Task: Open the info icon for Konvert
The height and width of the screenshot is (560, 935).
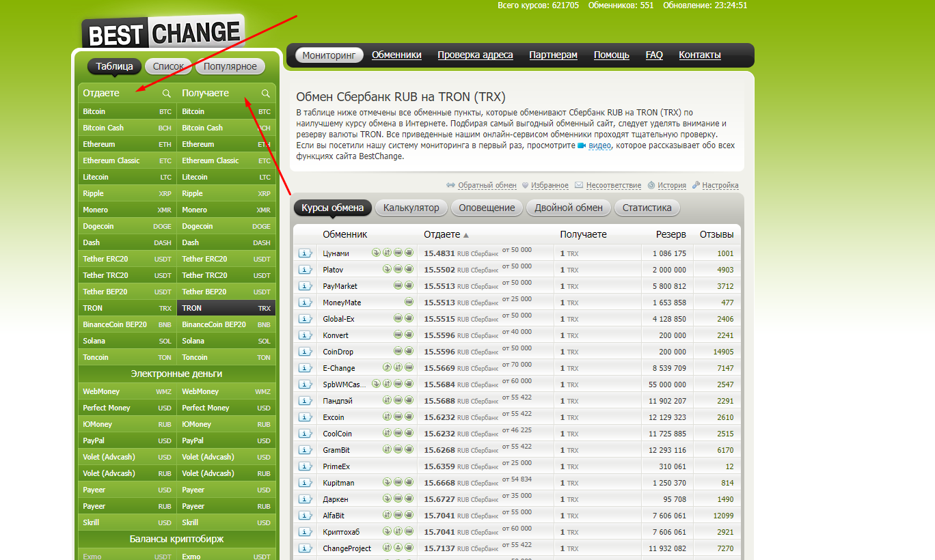Action: [x=305, y=335]
